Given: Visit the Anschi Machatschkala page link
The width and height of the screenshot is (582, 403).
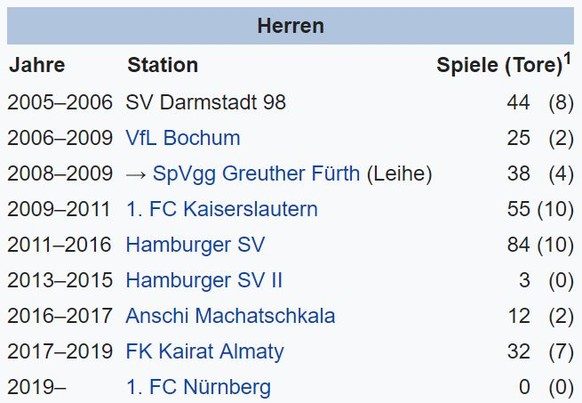Looking at the screenshot, I should coord(230,316).
